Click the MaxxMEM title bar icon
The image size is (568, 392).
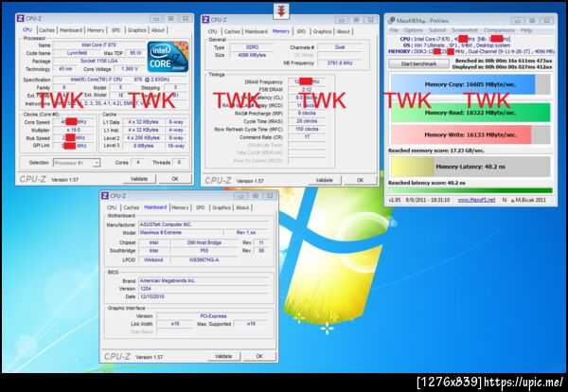pos(391,21)
